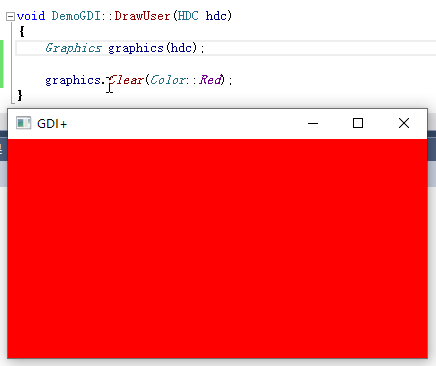Click the word void in the code
The image size is (436, 366).
[x=31, y=16]
